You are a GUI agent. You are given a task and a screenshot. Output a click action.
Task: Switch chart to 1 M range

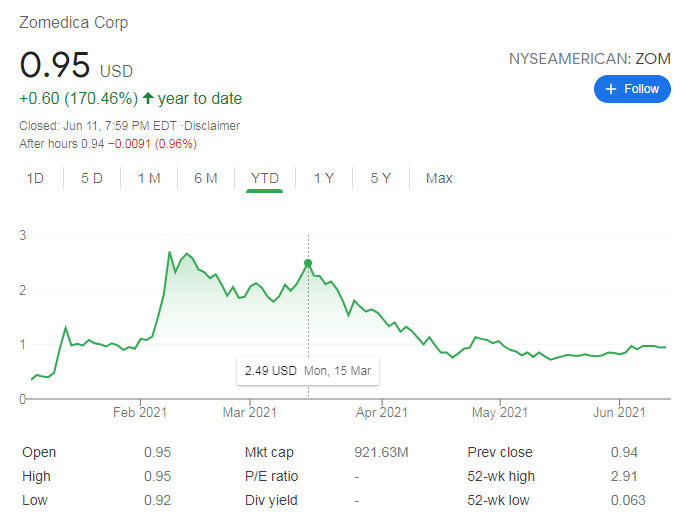149,178
